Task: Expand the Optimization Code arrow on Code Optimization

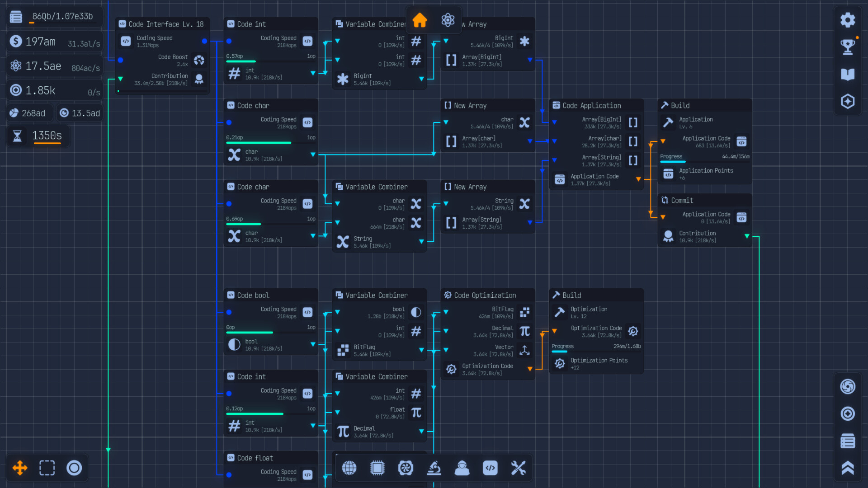Action: [x=529, y=369]
